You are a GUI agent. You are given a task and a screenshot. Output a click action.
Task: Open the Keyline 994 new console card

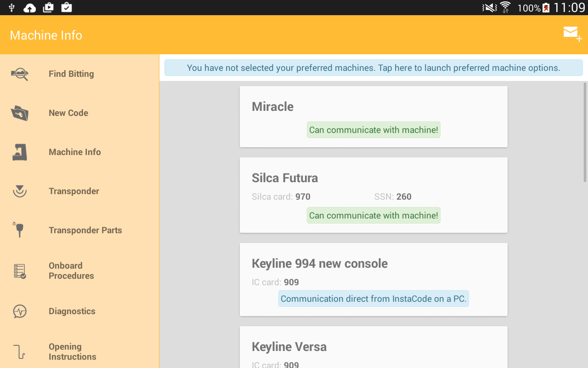tap(373, 263)
